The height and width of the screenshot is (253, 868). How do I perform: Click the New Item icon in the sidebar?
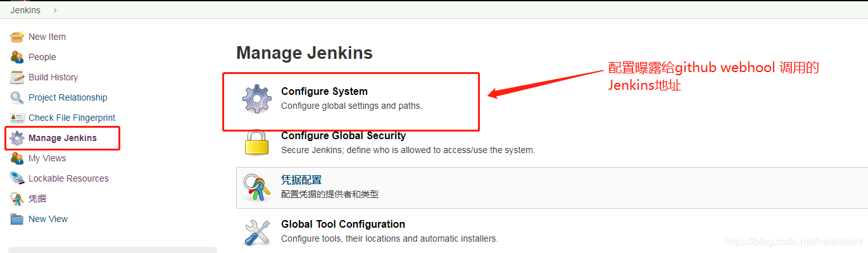pyautogui.click(x=17, y=37)
